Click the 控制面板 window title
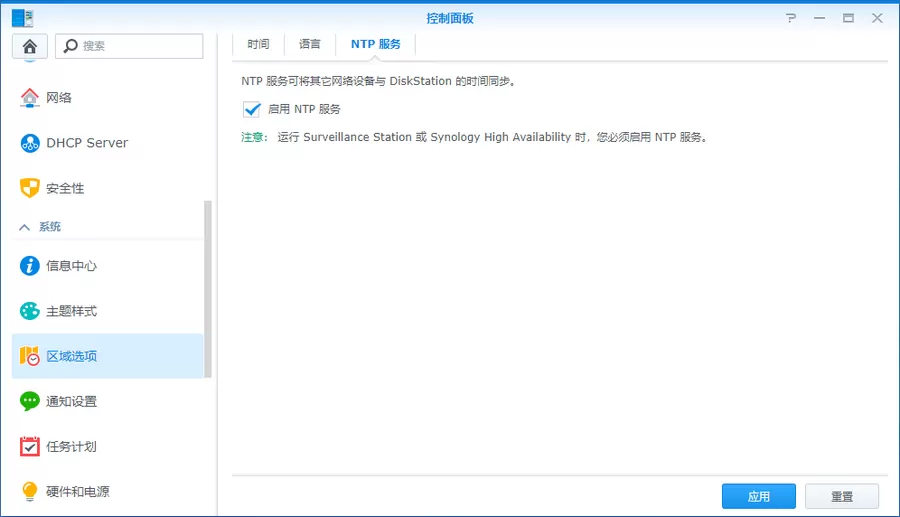The height and width of the screenshot is (517, 900). coord(450,18)
